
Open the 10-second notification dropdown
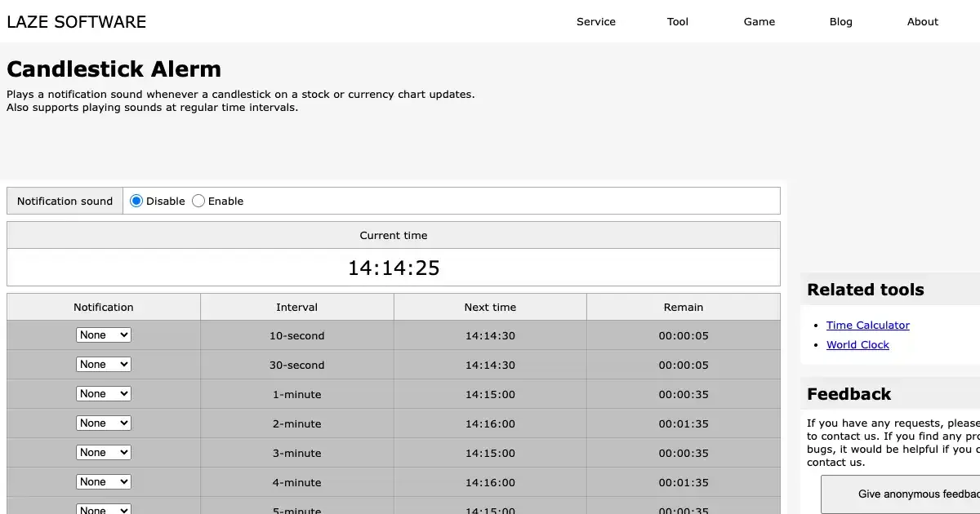point(104,335)
